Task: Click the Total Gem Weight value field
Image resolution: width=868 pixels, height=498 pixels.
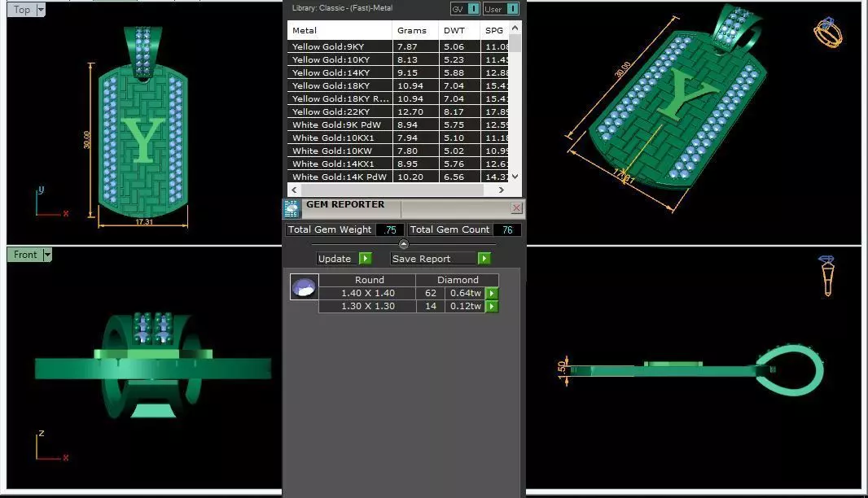Action: [x=390, y=229]
